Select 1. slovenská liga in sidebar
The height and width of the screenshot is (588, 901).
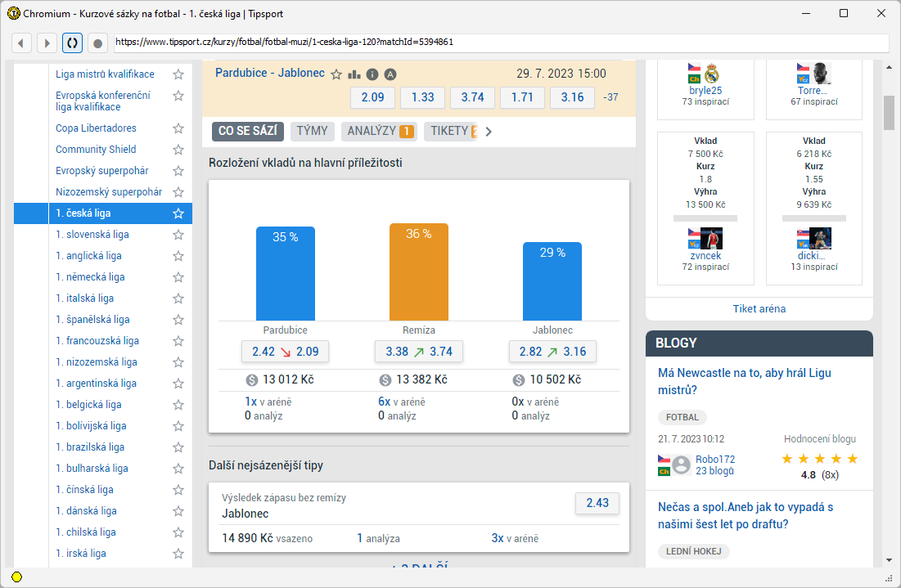(92, 234)
